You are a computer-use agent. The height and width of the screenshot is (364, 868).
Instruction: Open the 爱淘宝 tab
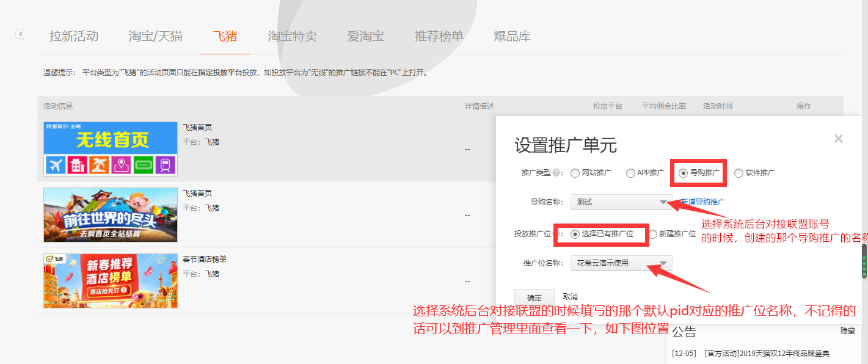tap(365, 36)
